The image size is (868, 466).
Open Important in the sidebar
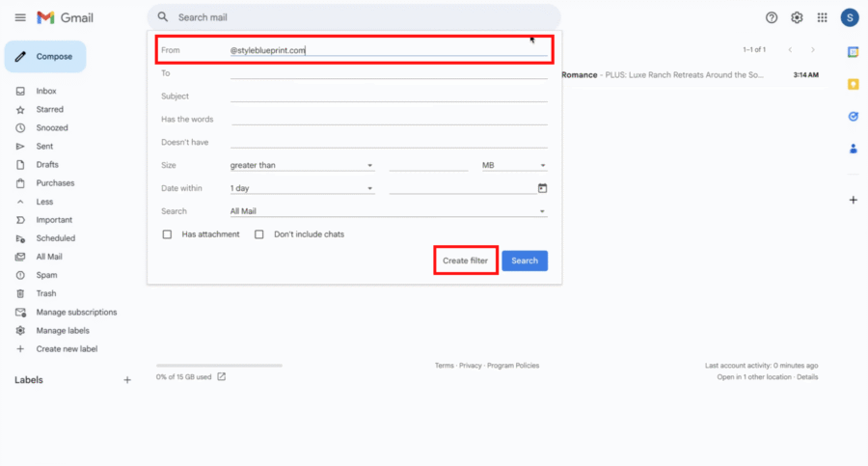coord(54,220)
